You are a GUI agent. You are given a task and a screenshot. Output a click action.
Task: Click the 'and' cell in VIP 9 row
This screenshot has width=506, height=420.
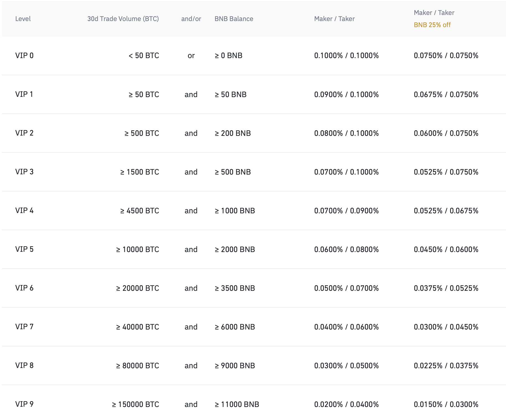[191, 405]
